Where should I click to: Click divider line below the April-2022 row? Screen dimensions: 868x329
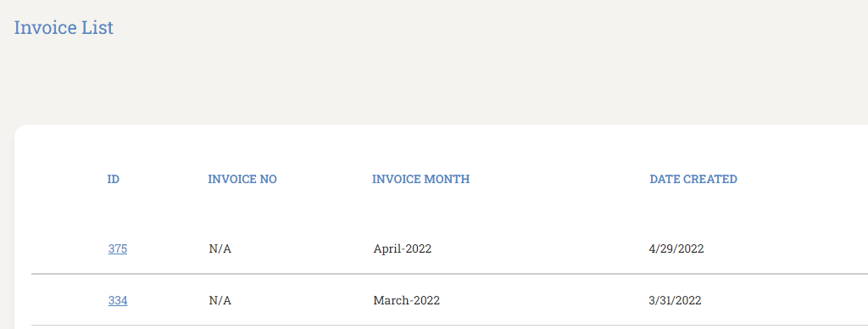pos(449,274)
